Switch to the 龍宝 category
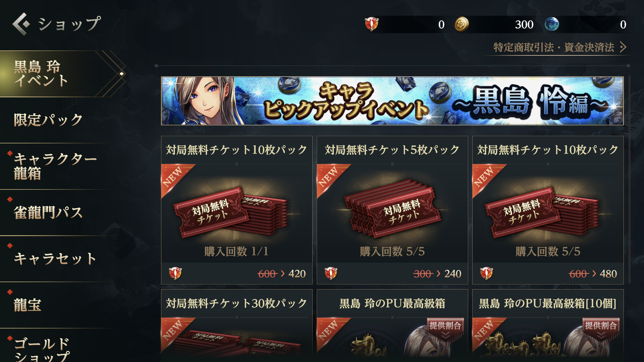Viewport: 644px width, 362px height. point(28,305)
